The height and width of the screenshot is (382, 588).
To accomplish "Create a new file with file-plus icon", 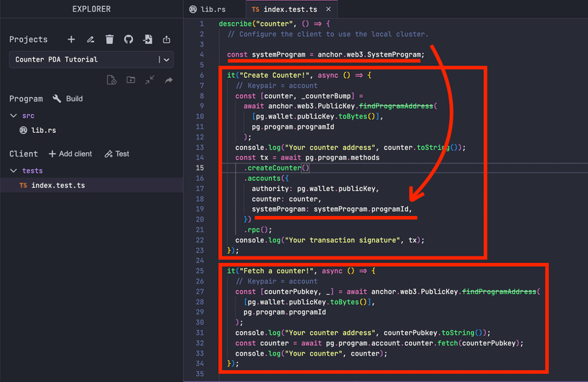I will click(112, 80).
